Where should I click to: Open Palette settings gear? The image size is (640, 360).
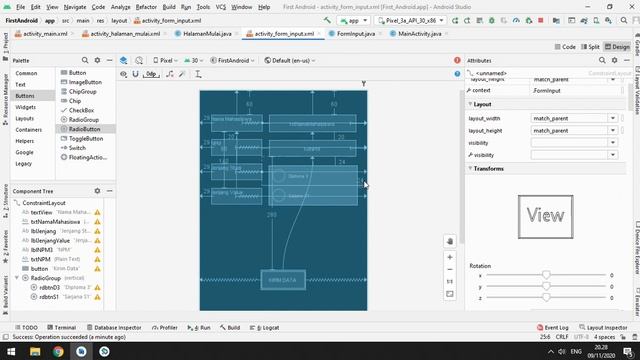[97, 60]
